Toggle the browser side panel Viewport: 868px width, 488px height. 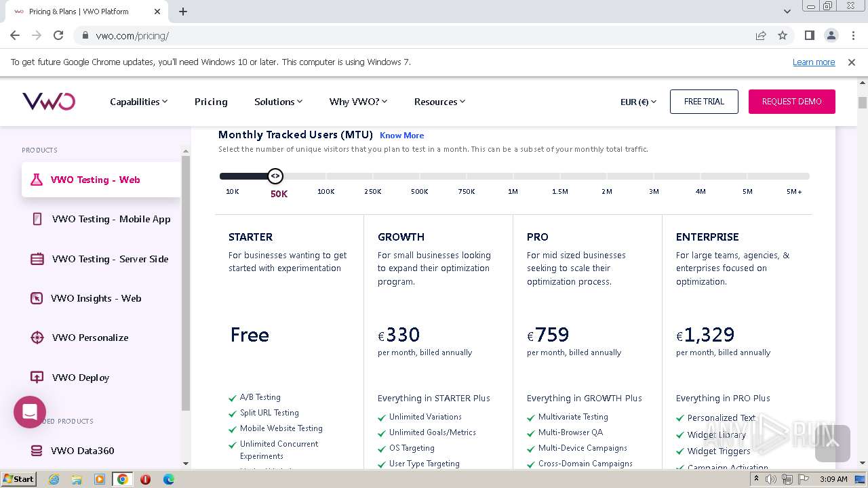[x=809, y=35]
